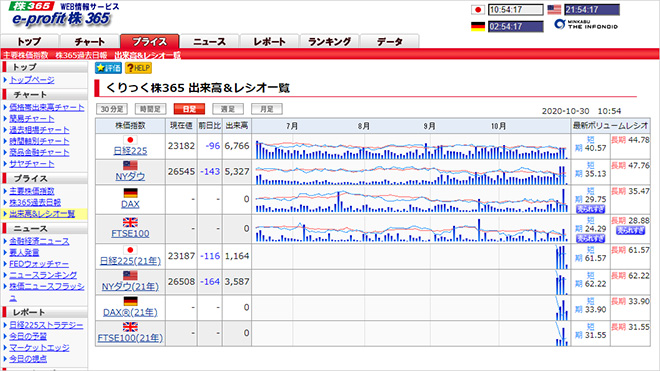Switch to the チャート tab

[90, 41]
